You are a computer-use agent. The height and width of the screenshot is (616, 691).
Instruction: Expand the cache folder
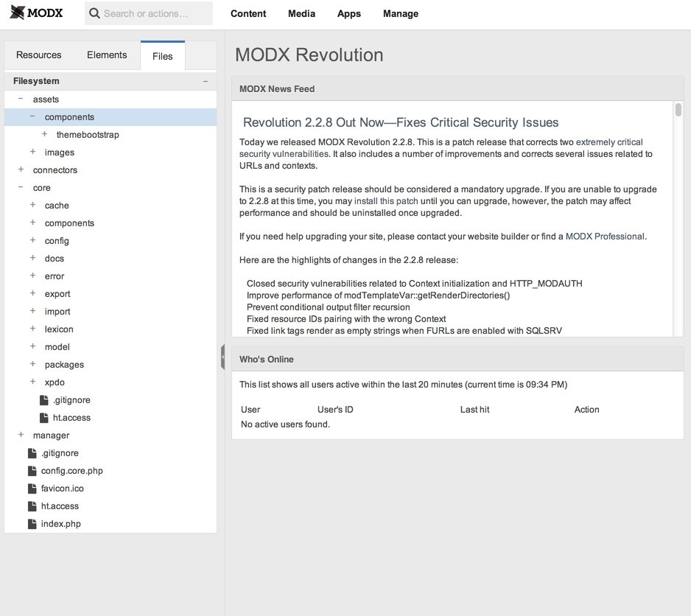click(32, 205)
